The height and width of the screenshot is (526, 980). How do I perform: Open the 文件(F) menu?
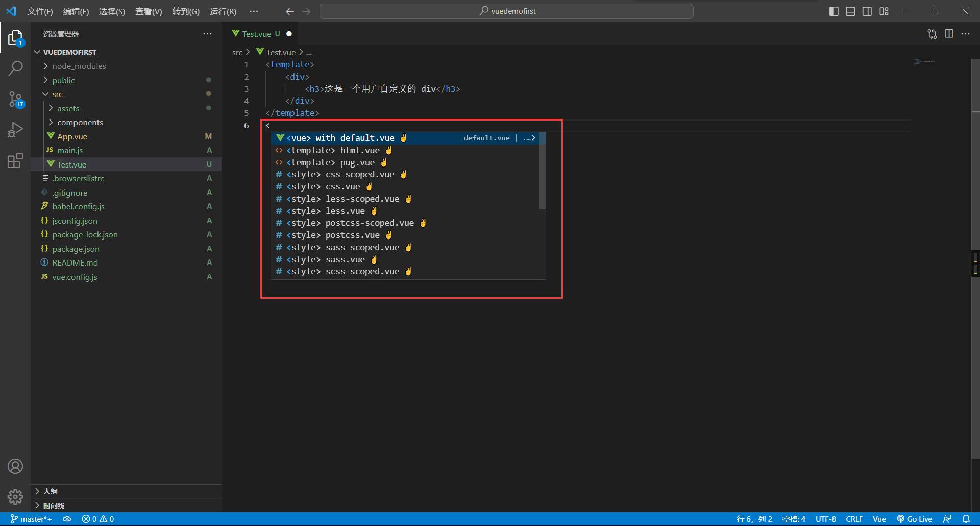(x=40, y=11)
